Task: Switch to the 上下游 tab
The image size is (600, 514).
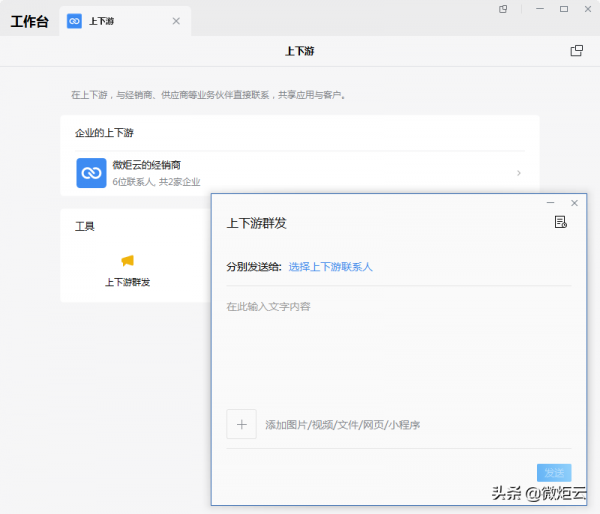Action: pos(125,21)
